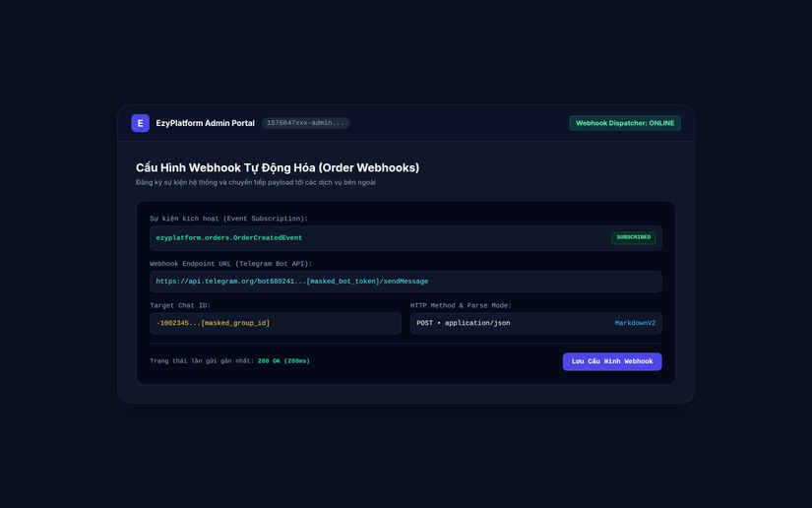Screen dimensions: 812x508
Task: Click the 200 OK (280ms) status text
Action: point(283,361)
